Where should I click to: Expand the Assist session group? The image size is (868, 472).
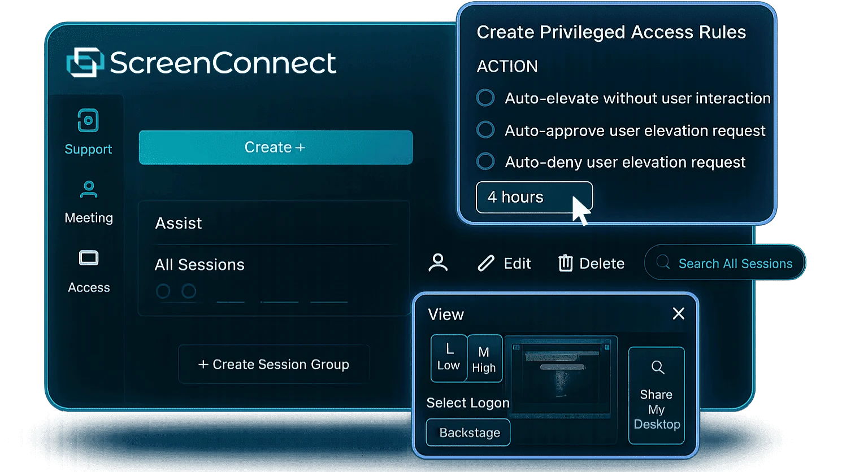[274, 223]
